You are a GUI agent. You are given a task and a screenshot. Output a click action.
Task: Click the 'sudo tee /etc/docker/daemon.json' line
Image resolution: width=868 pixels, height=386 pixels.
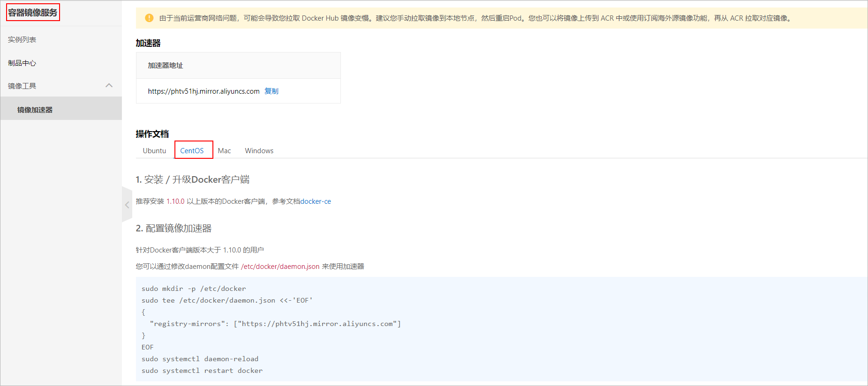pos(227,300)
